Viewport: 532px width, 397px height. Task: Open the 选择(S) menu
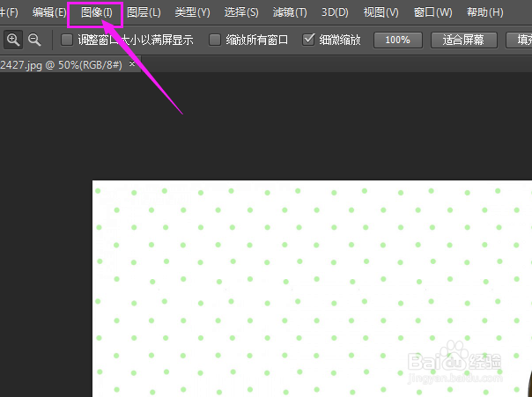point(241,12)
